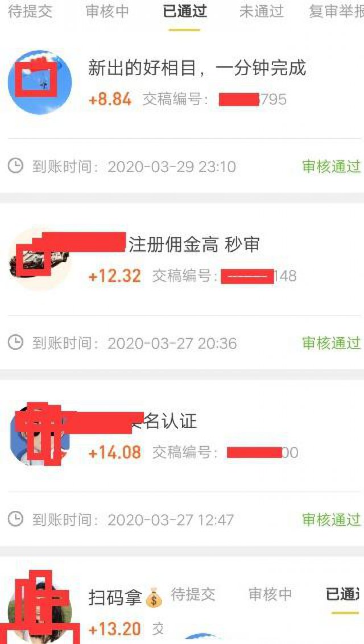Click clock icon beside 2020-03-27 20:36
The height and width of the screenshot is (644, 364).
pyautogui.click(x=15, y=343)
